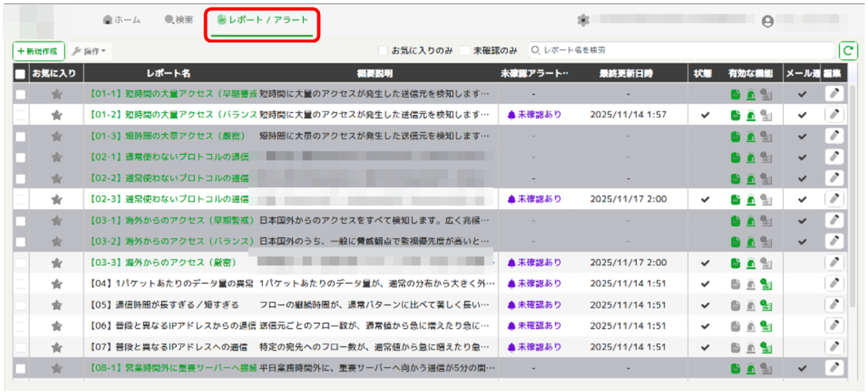Click the green alert siren icon in row 【01-2】
Viewport: 868px width, 392px height.
[750, 116]
